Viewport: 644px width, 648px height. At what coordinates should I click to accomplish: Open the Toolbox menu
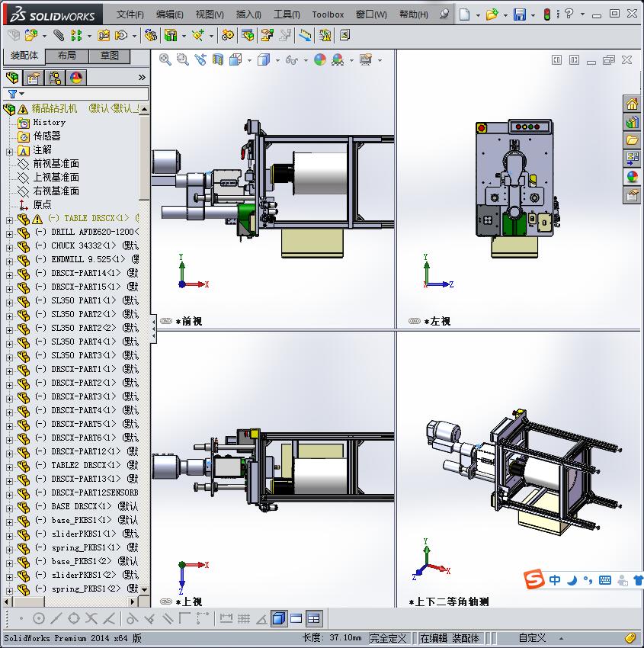pyautogui.click(x=328, y=14)
